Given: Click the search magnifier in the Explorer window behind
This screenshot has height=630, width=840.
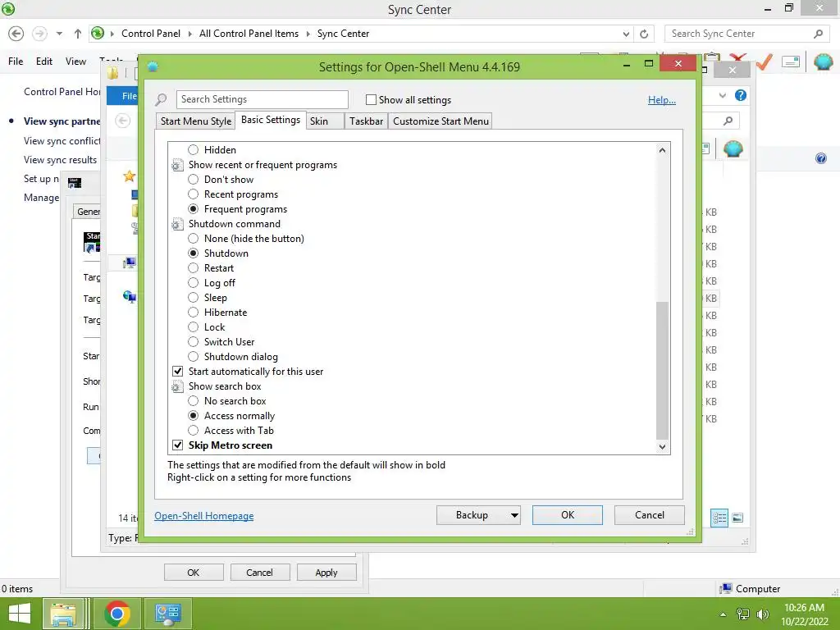Looking at the screenshot, I should tap(728, 121).
